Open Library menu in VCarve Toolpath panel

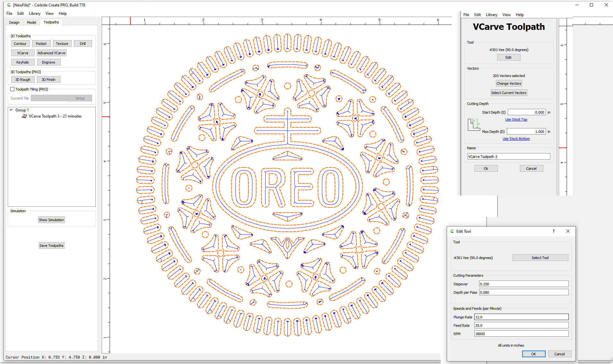(491, 15)
